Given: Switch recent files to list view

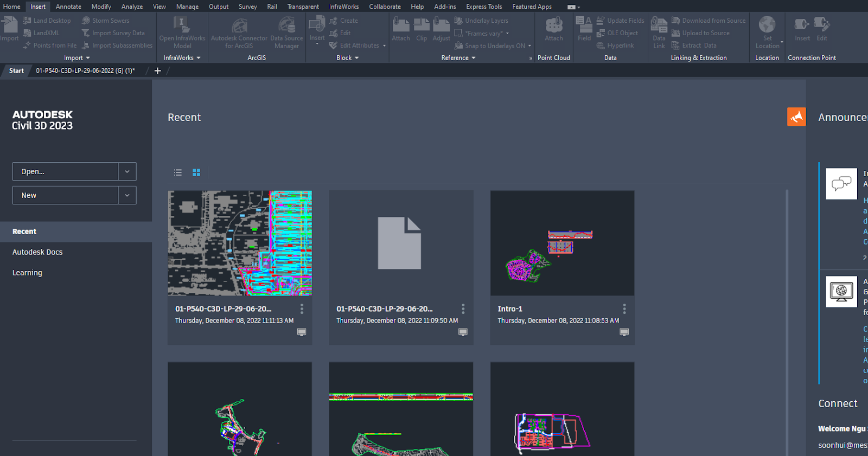Looking at the screenshot, I should point(178,172).
